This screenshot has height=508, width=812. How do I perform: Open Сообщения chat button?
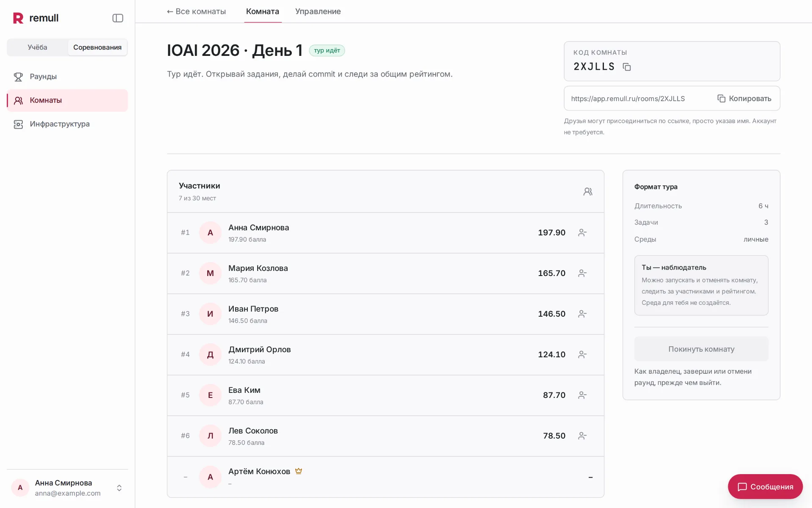765,486
